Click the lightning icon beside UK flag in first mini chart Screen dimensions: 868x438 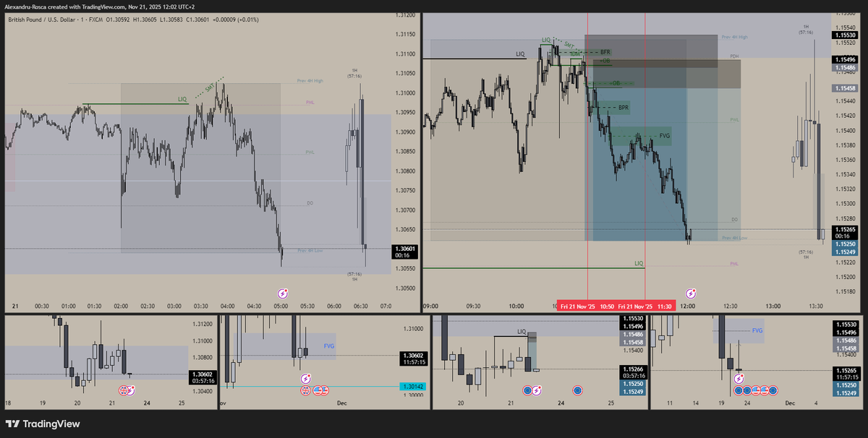131,390
